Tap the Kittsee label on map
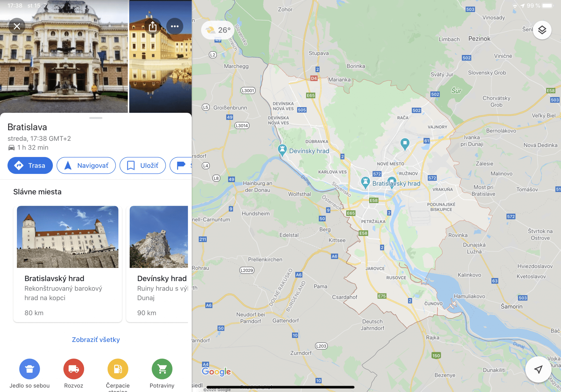The width and height of the screenshot is (561, 392). click(x=337, y=240)
